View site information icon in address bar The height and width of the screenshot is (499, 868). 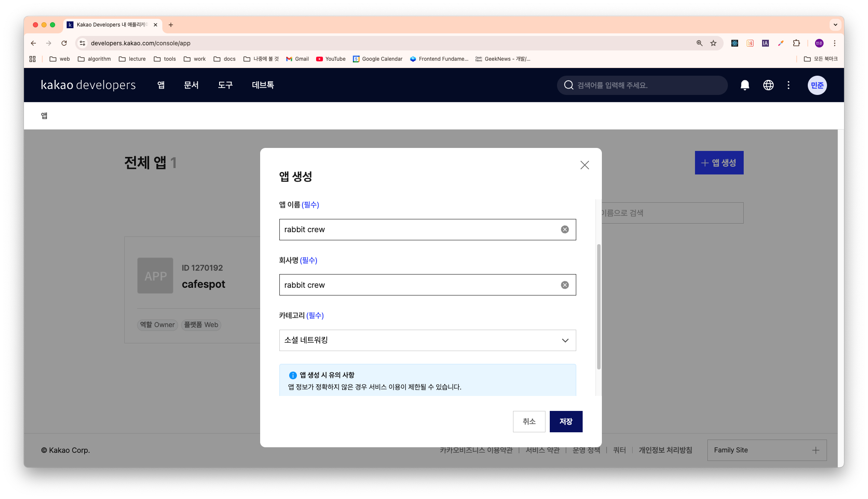tap(82, 43)
